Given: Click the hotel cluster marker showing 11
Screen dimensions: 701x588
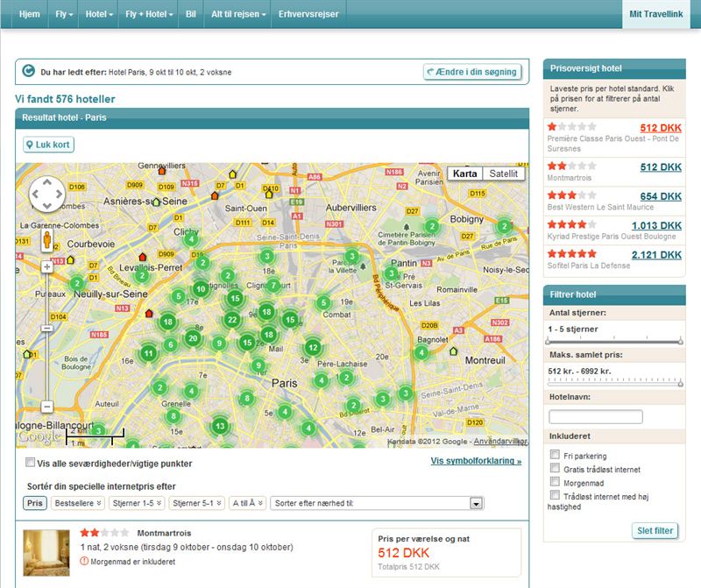Looking at the screenshot, I should click(x=149, y=354).
